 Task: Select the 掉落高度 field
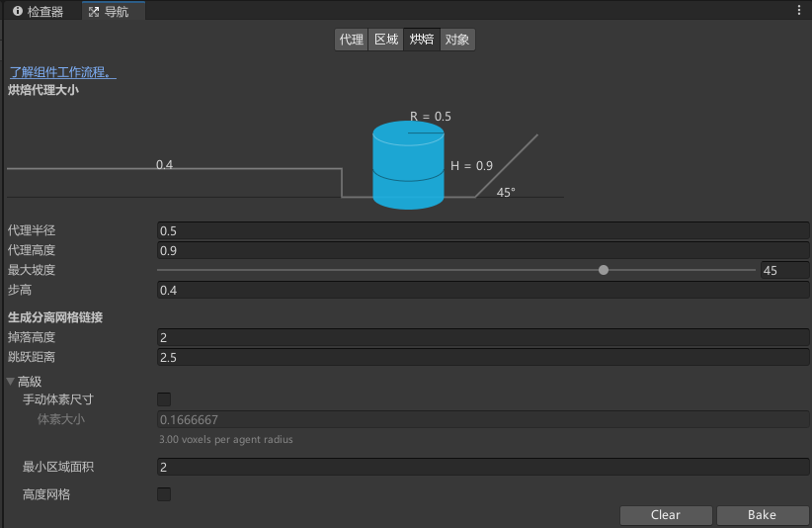(x=482, y=337)
